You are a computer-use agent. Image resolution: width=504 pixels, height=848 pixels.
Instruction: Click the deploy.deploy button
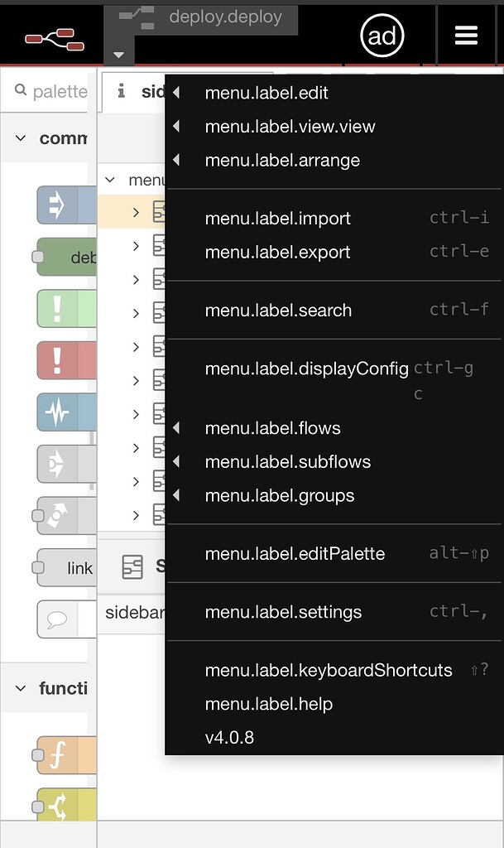click(x=224, y=17)
